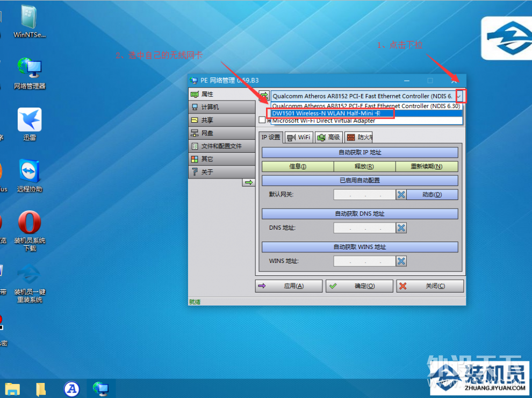Click the 动态(D) button
The image size is (532, 398).
click(432, 195)
